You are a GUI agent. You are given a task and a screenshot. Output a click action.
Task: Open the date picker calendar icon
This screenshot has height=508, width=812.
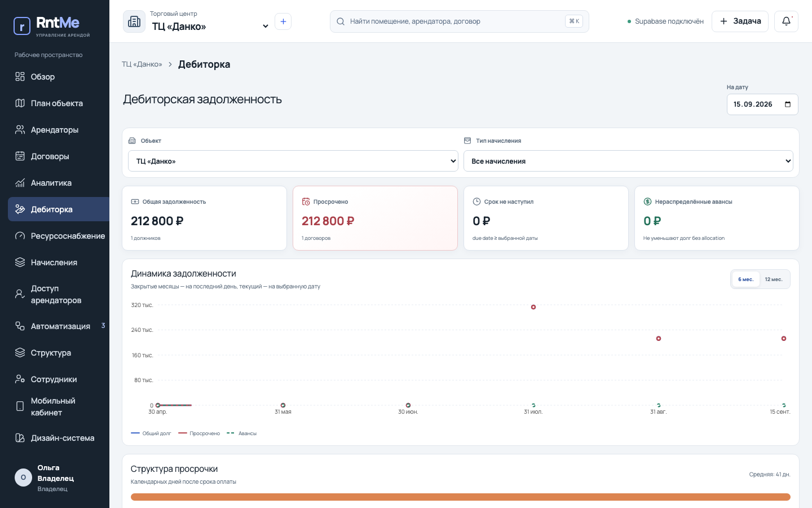788,104
